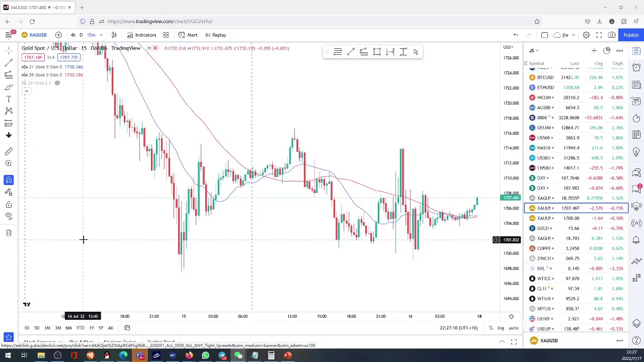Select the trend line drawing tool

click(9, 62)
